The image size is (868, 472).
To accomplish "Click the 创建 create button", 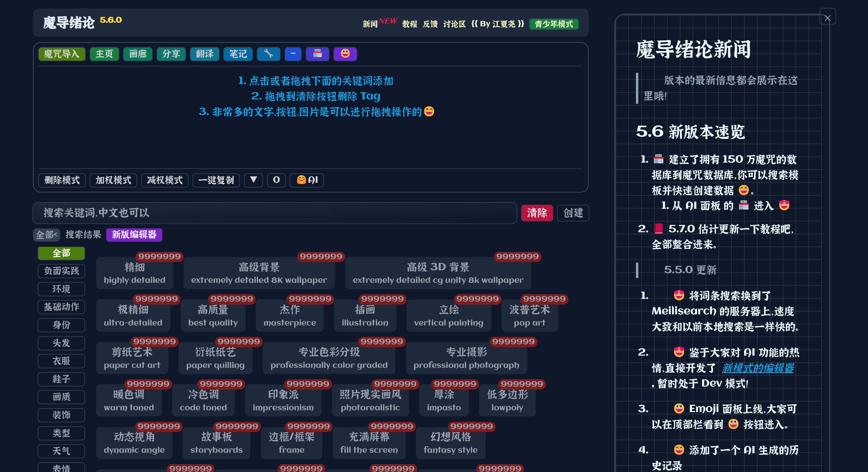I will pos(573,213).
